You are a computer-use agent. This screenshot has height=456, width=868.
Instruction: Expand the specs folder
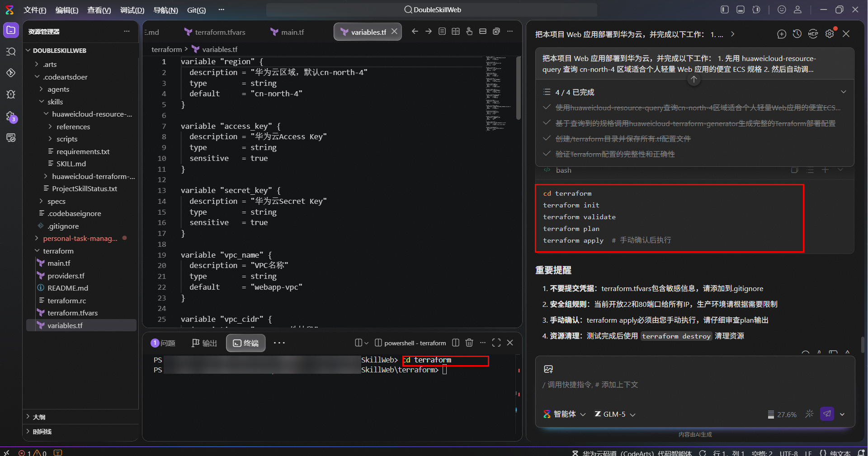click(57, 201)
